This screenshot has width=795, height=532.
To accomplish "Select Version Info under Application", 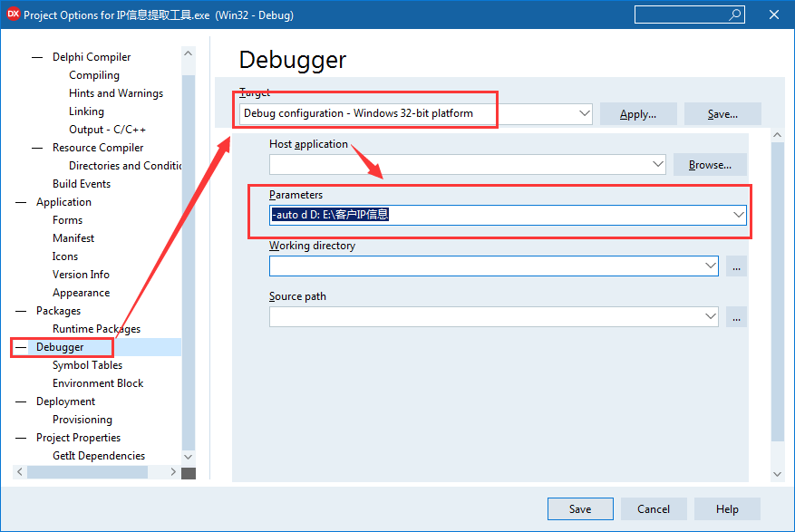I will [x=81, y=275].
